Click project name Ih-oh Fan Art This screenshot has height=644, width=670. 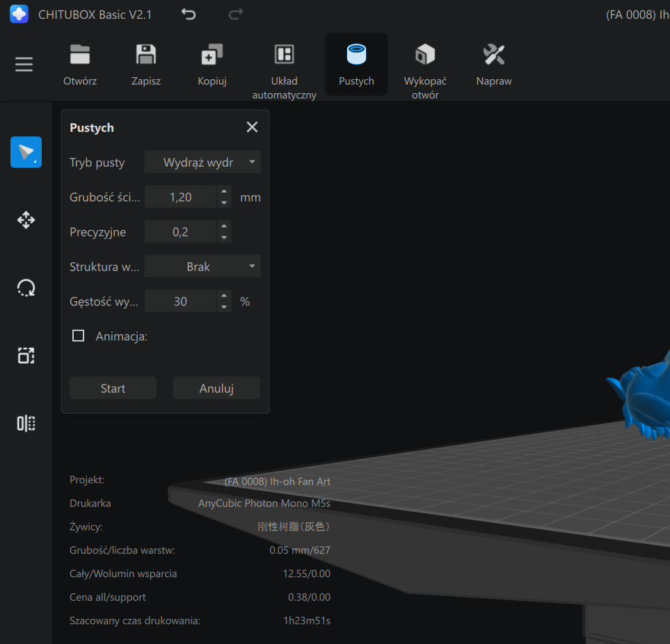tap(278, 481)
